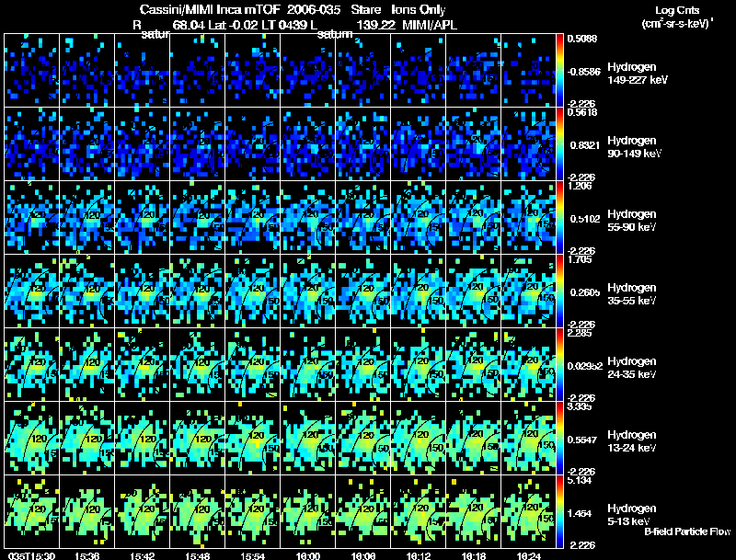Select the Hydrogen 5-13 keV image at 16:24
Screen dimensions: 736x560
[x=528, y=511]
